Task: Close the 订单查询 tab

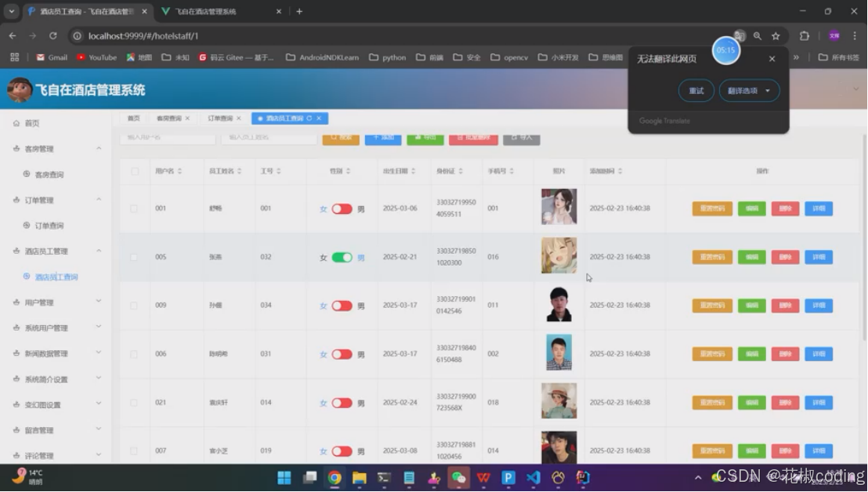Action: (x=239, y=118)
